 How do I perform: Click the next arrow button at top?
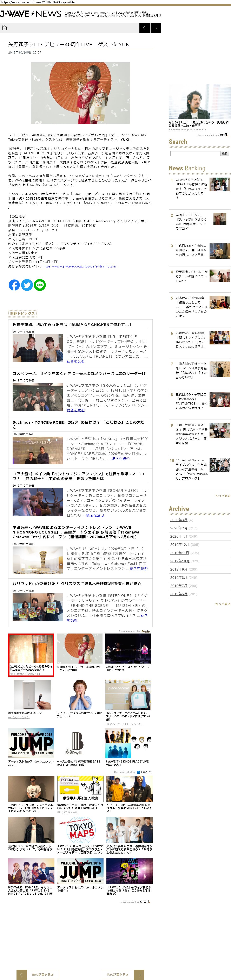(156, 28)
